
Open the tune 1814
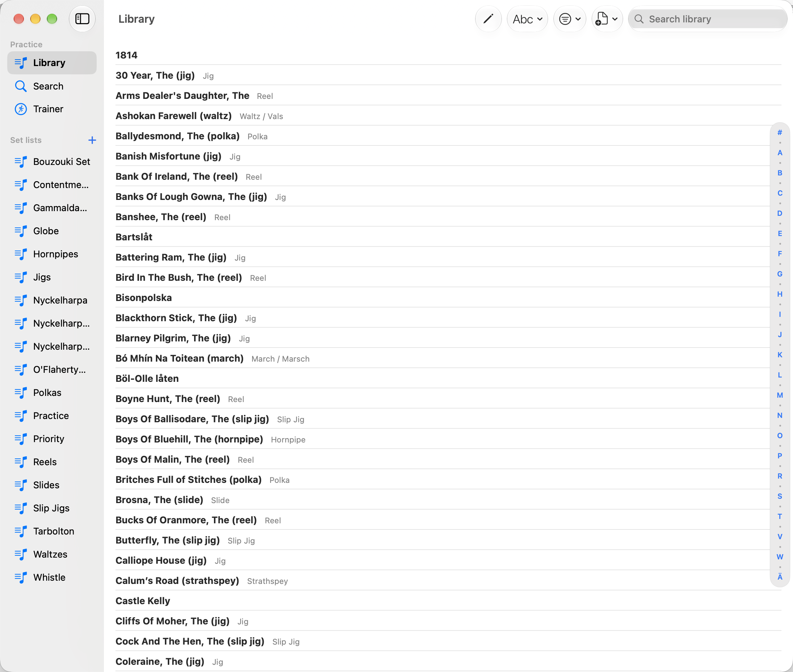coord(448,55)
